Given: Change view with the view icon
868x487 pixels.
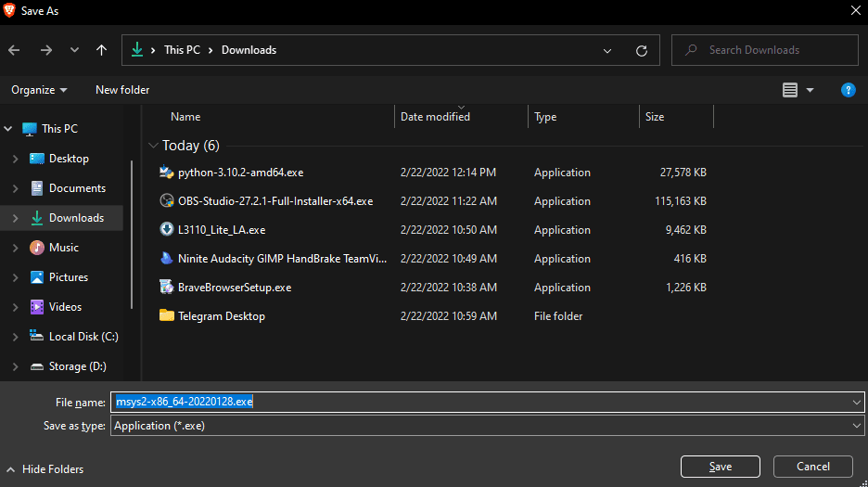Looking at the screenshot, I should [x=790, y=90].
